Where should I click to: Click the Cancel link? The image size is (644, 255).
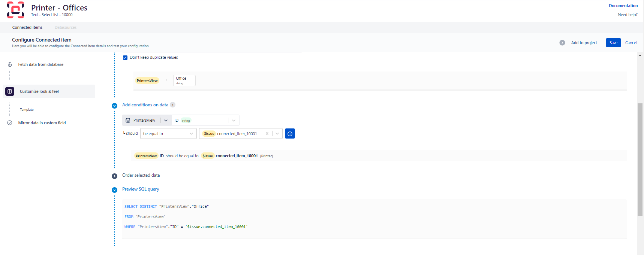(x=631, y=43)
